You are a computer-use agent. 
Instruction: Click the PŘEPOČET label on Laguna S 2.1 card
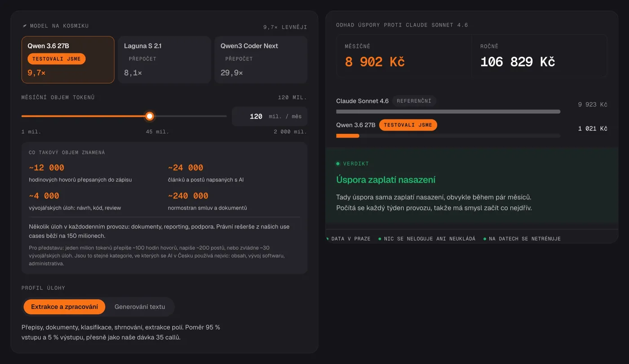point(142,59)
